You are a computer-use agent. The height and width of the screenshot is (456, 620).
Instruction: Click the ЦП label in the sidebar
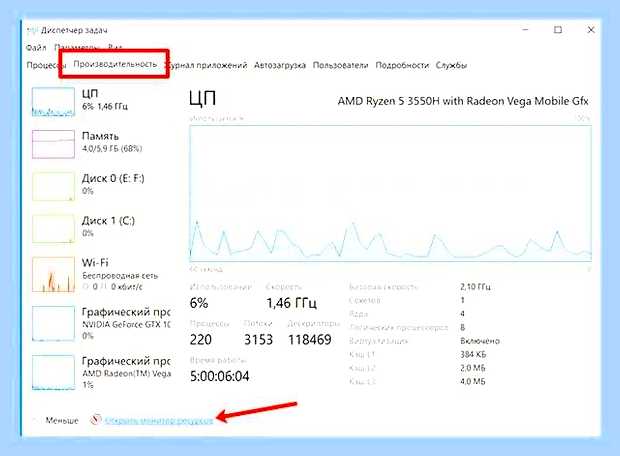click(x=90, y=94)
